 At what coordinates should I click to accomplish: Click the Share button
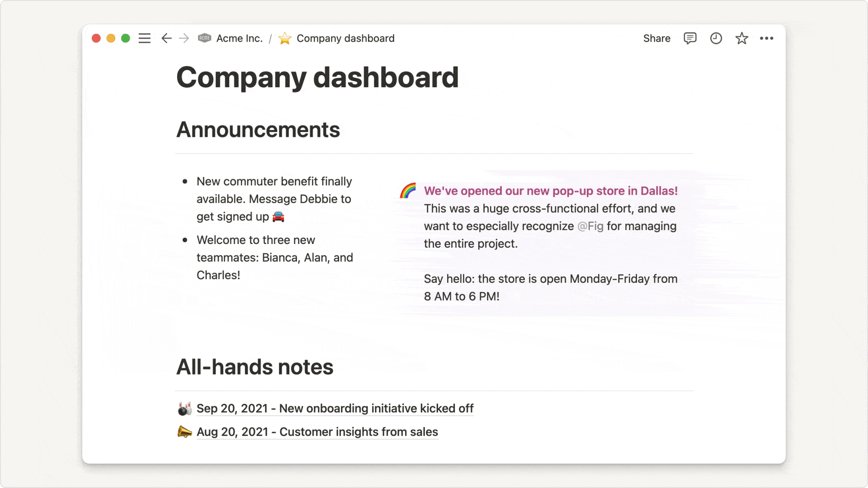(656, 38)
